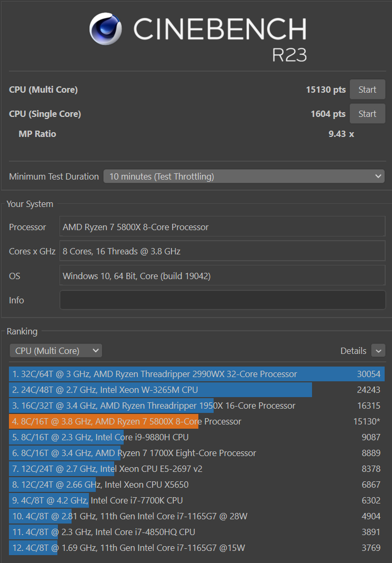Click the 1604 pts single core score
The height and width of the screenshot is (563, 392).
point(328,114)
